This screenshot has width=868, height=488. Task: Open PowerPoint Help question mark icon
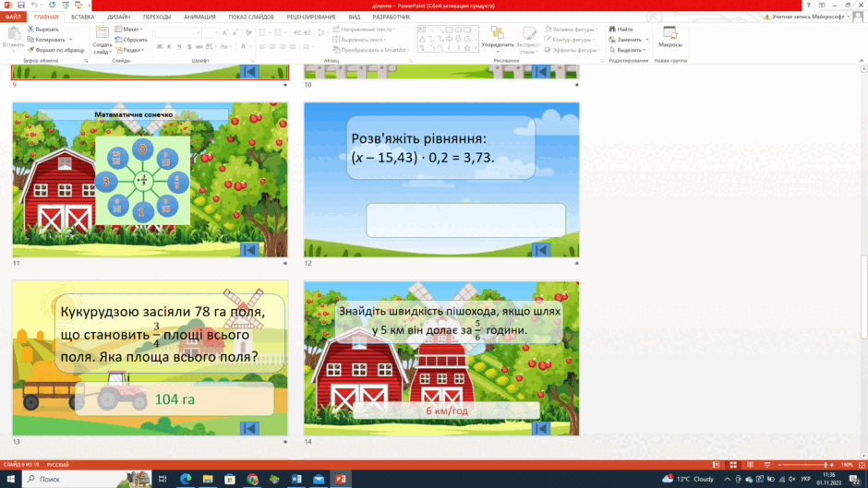pos(808,5)
